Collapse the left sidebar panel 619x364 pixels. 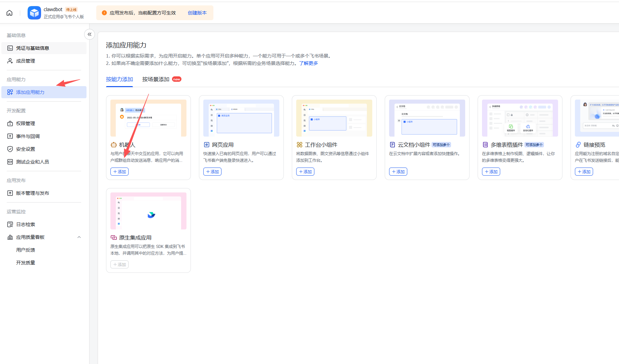tap(89, 34)
